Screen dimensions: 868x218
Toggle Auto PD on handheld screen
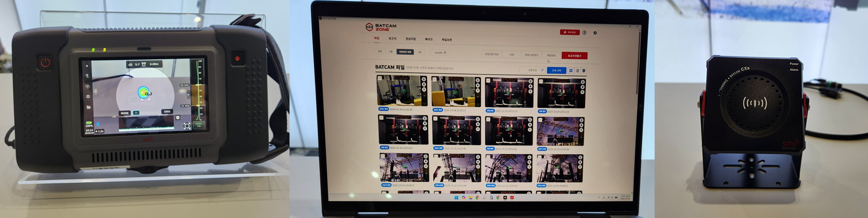pyautogui.click(x=199, y=125)
